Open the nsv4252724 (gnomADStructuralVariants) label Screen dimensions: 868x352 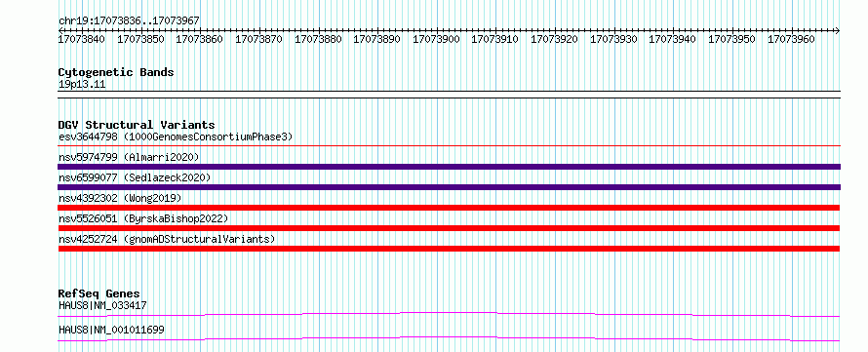pos(167,239)
